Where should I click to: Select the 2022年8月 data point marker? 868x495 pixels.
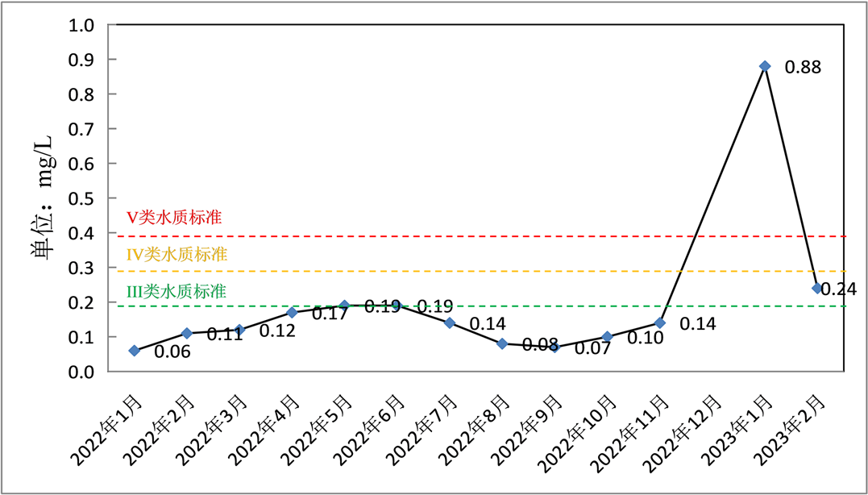[502, 343]
